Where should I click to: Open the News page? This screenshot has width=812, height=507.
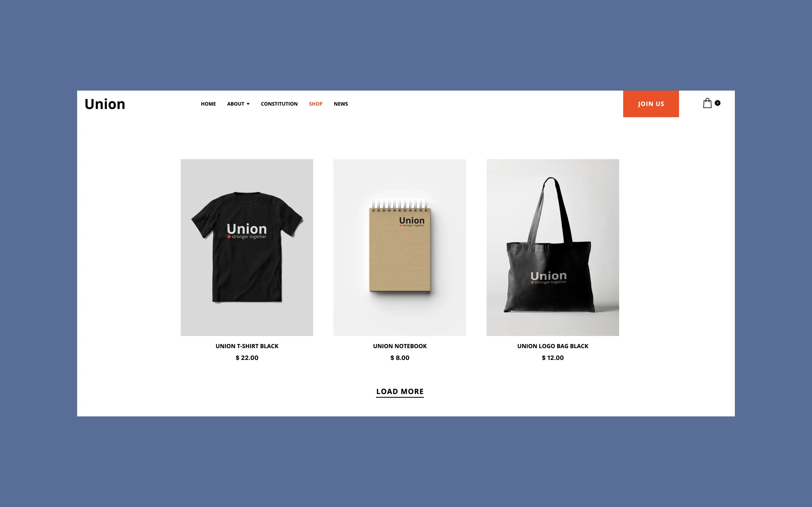pyautogui.click(x=341, y=104)
